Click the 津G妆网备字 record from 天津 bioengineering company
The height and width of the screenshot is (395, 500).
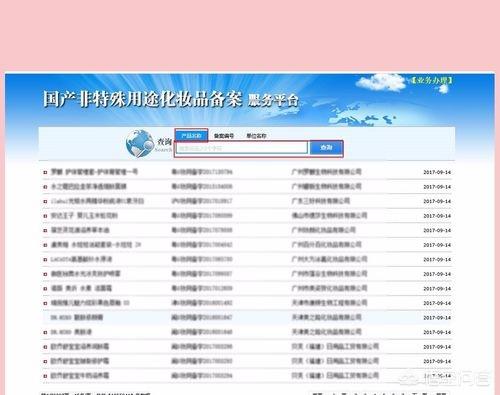tap(202, 303)
